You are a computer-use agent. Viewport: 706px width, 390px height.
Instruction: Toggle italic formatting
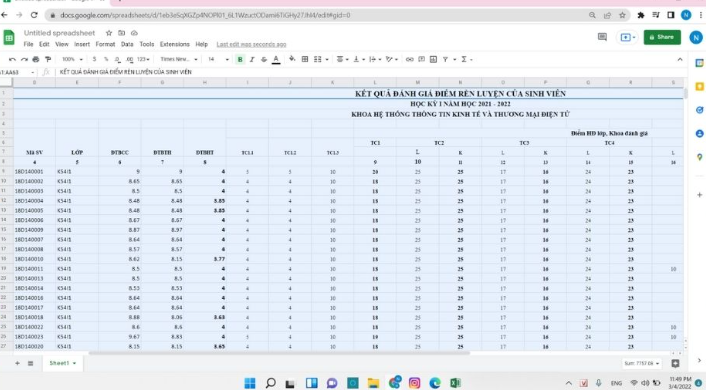click(252, 59)
